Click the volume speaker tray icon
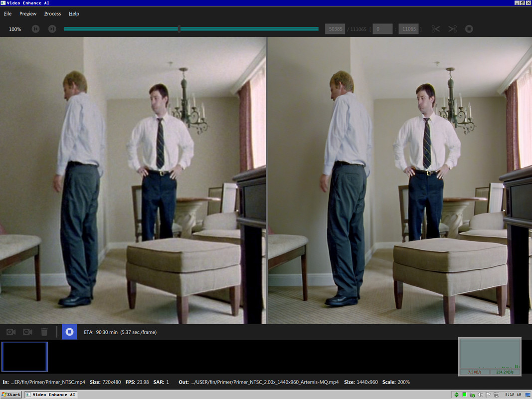Viewport: 532px width, 399px height. click(480, 395)
